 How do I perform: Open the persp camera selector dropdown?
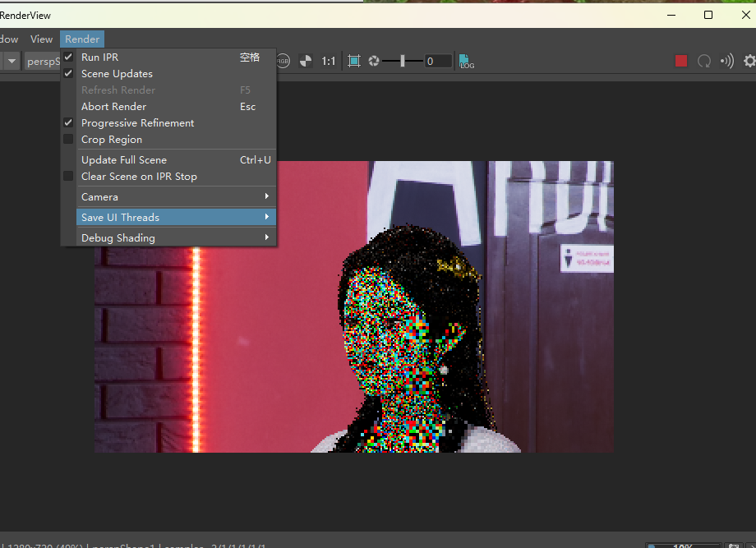coord(43,62)
